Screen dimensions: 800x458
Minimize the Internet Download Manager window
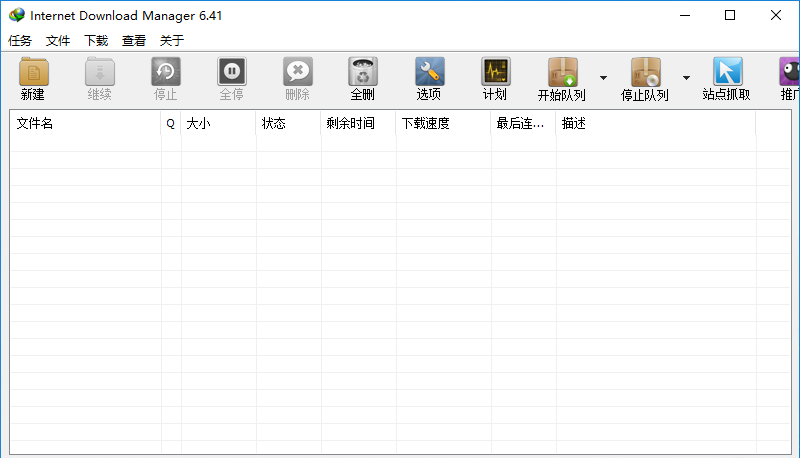pyautogui.click(x=685, y=15)
